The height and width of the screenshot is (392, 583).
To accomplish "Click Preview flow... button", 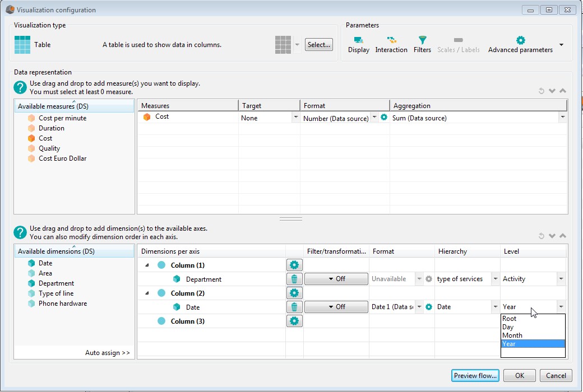I will pyautogui.click(x=475, y=376).
